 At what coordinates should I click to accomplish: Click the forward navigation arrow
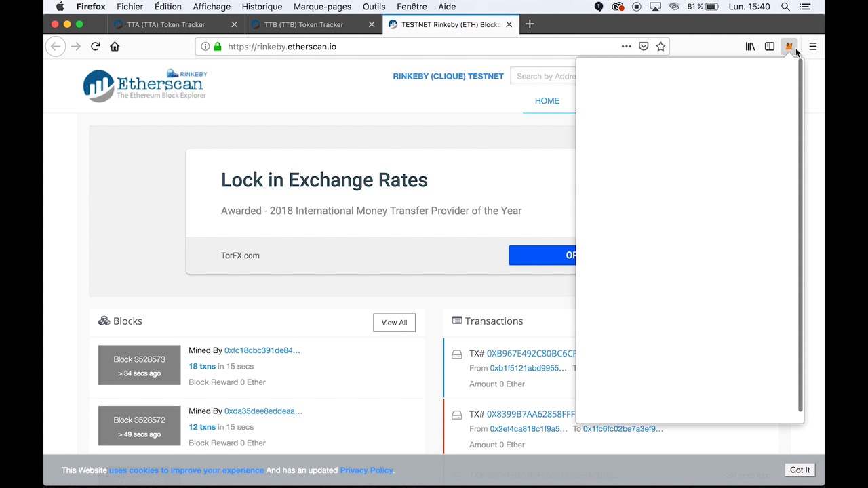[x=75, y=47]
